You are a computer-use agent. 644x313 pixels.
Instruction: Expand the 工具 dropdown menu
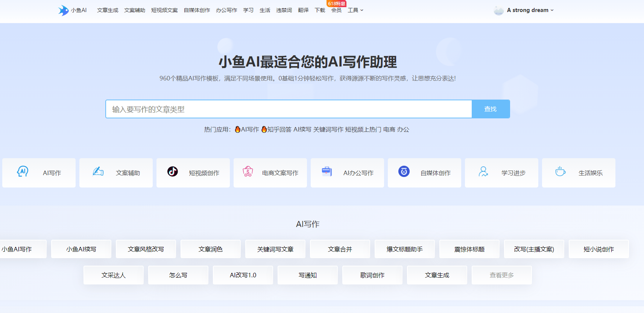coord(355,10)
